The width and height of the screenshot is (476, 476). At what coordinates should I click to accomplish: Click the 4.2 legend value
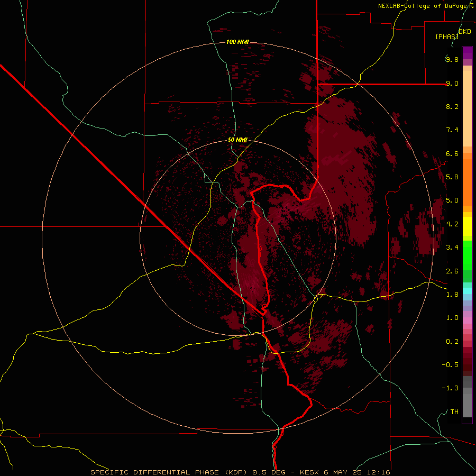click(452, 224)
